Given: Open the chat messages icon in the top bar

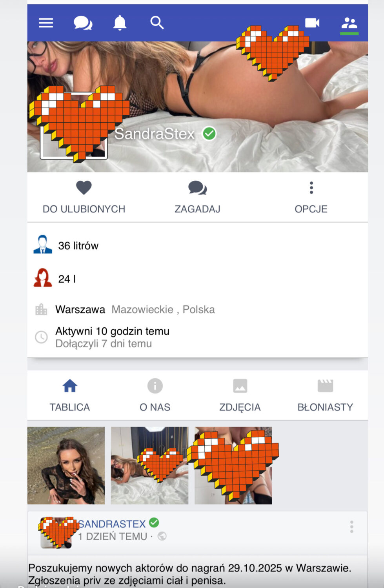Looking at the screenshot, I should coord(83,23).
